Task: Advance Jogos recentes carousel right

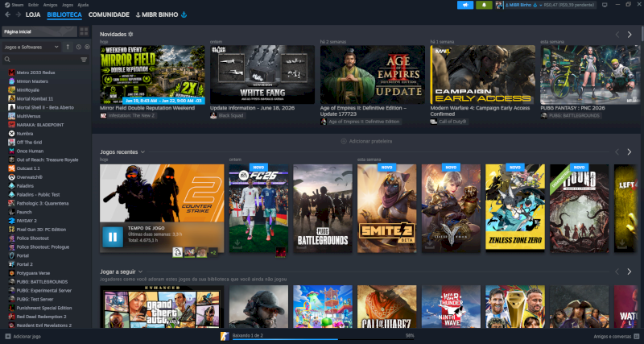Action: pos(630,152)
